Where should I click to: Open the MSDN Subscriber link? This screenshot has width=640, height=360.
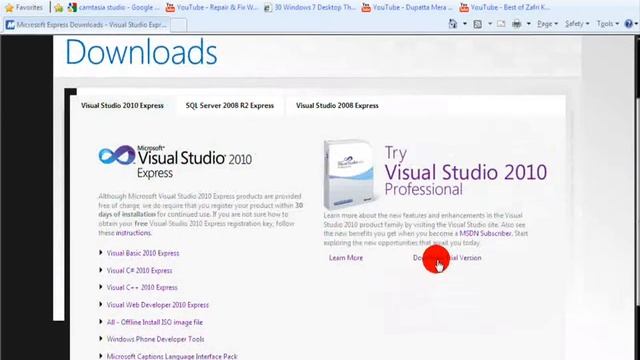(485, 233)
